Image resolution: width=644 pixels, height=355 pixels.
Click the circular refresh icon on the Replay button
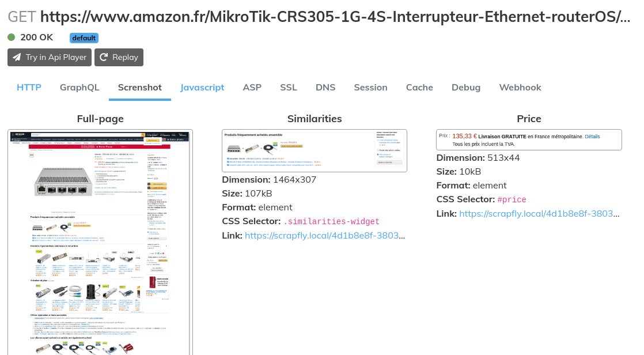pos(104,57)
